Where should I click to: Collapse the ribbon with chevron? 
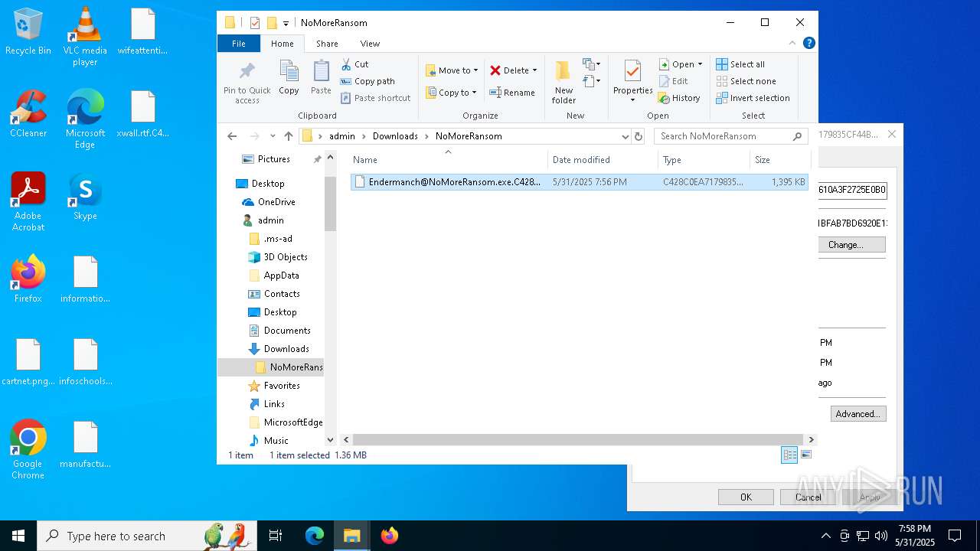tap(792, 43)
